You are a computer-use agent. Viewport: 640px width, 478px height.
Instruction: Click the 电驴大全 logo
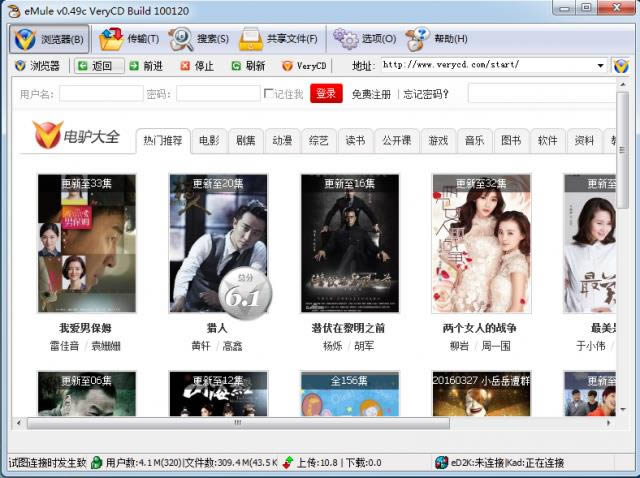pos(76,135)
